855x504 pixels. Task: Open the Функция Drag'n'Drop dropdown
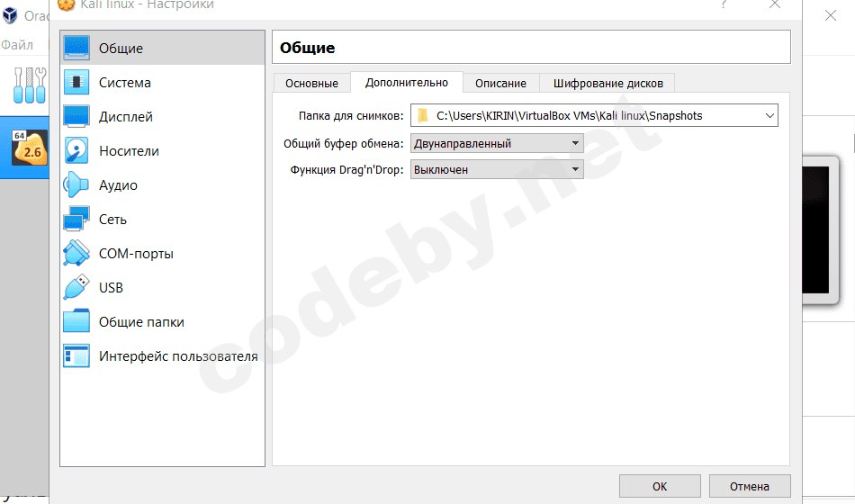(497, 169)
